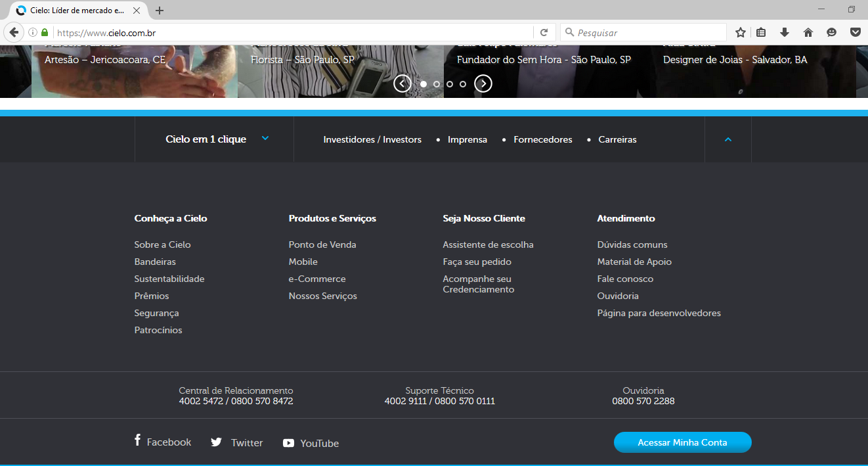This screenshot has width=868, height=466.
Task: Open the Pocket toolbar icon
Action: pos(856,32)
